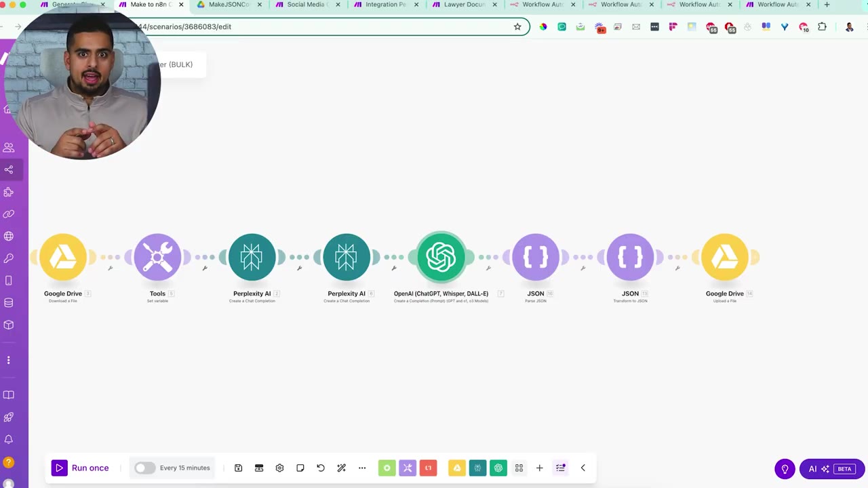Open Webhooks globe icon in sidebar

pos(9,236)
